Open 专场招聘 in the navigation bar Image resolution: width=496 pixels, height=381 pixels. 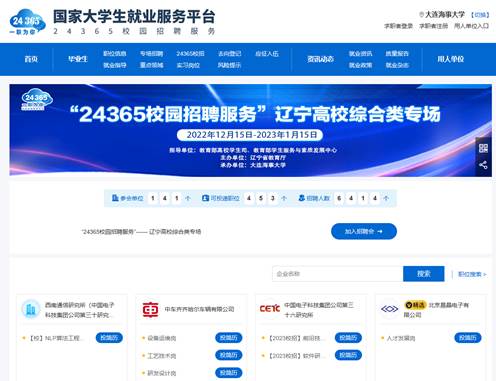151,53
